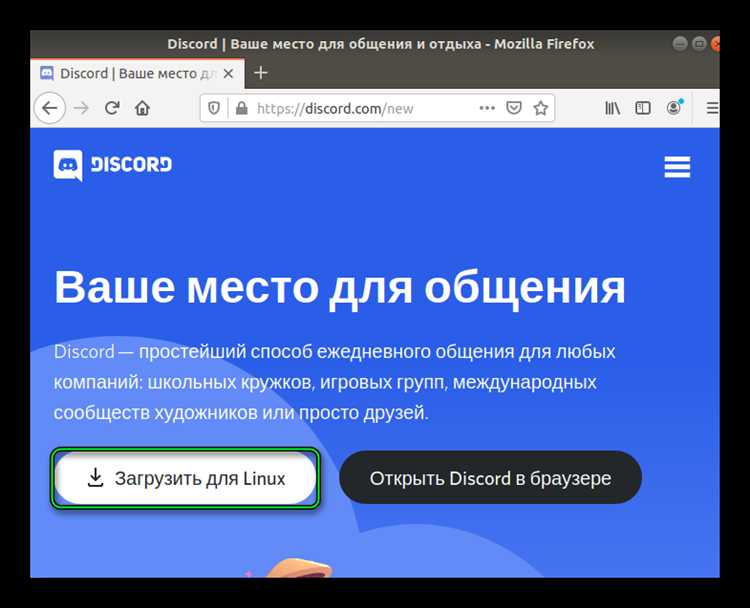Toggle the Firefox sidebar icon
The image size is (750, 608).
point(643,108)
